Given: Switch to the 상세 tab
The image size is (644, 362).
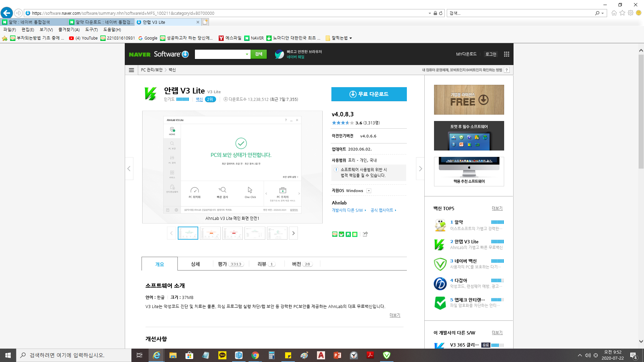Looking at the screenshot, I should click(x=195, y=264).
